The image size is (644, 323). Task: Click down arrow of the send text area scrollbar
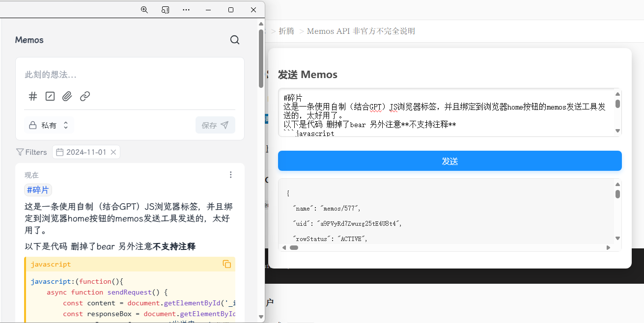pyautogui.click(x=617, y=131)
